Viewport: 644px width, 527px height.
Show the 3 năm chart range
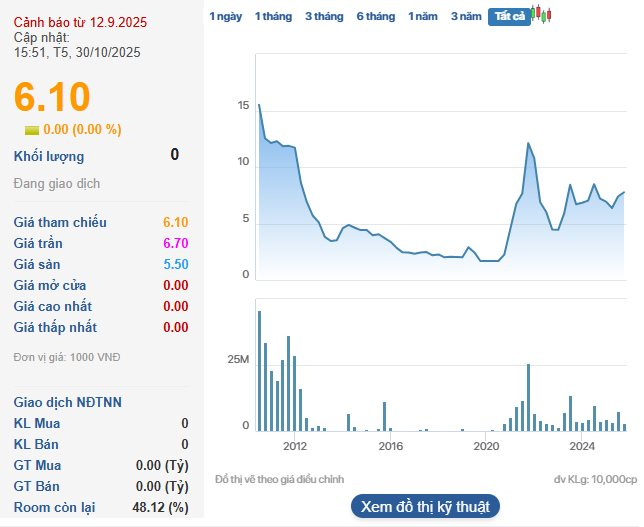[x=465, y=16]
